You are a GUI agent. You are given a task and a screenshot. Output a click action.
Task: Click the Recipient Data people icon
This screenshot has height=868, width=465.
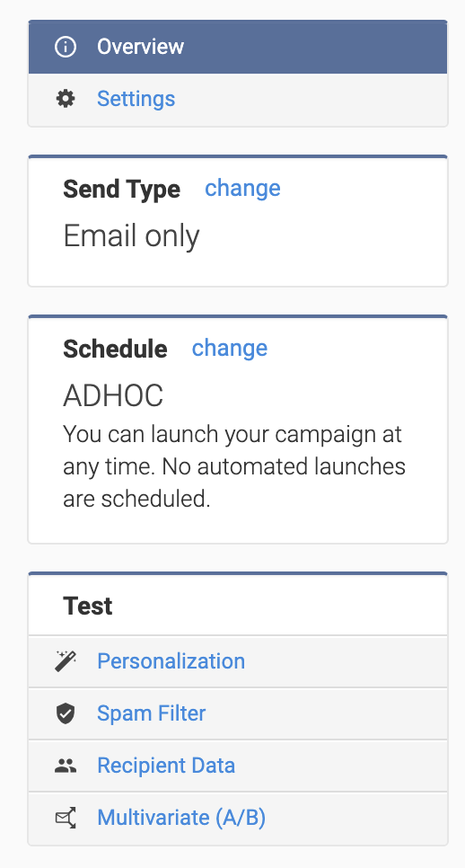click(66, 766)
